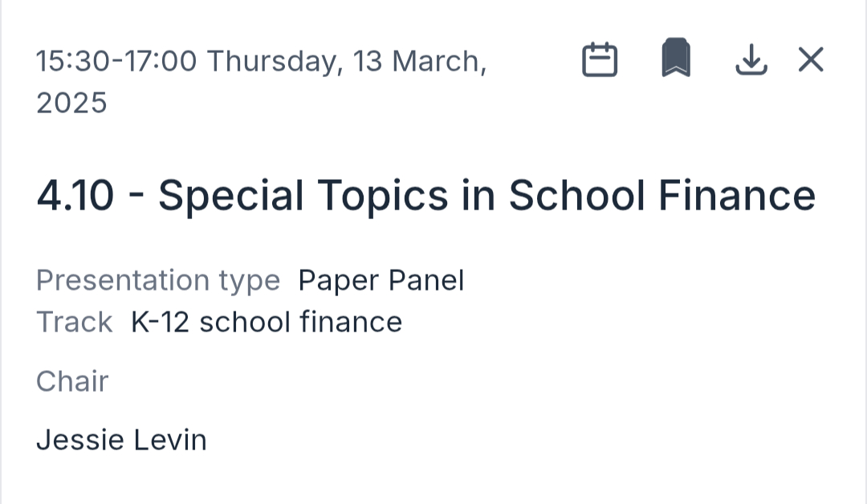Screen dimensions: 867x504
Task: Close the session details panel
Action: pos(811,59)
